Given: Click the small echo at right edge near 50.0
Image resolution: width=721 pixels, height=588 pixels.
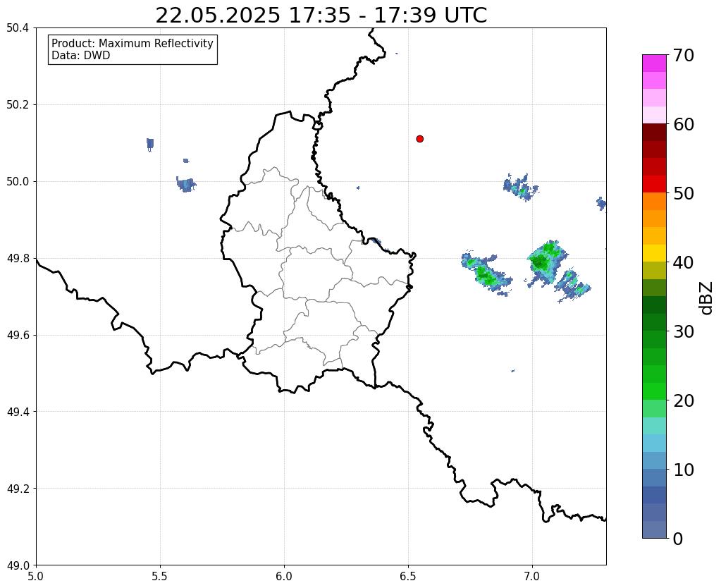Looking at the screenshot, I should (601, 203).
